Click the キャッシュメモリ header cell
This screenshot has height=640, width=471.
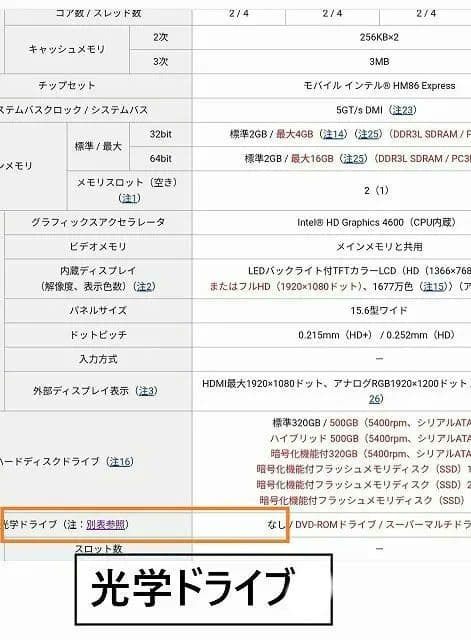tap(67, 49)
